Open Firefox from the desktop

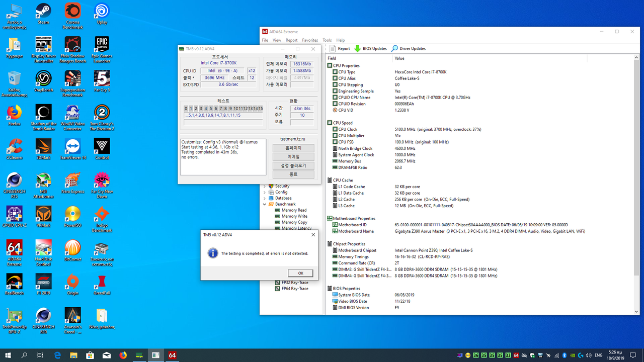click(x=14, y=115)
